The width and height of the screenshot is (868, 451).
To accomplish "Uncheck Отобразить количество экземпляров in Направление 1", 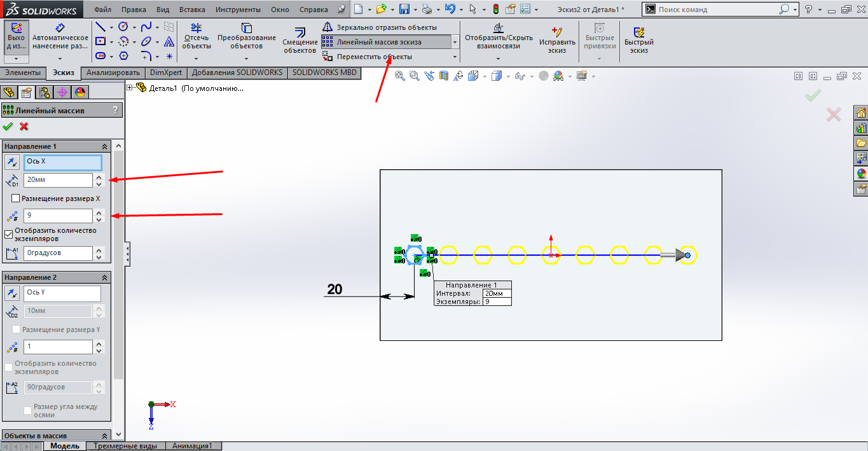I will click(x=8, y=234).
